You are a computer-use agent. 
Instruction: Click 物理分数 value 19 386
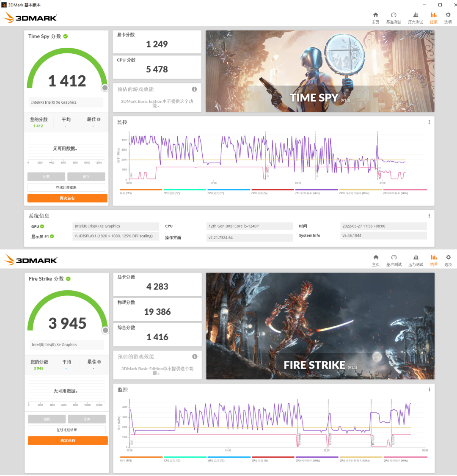click(x=157, y=312)
